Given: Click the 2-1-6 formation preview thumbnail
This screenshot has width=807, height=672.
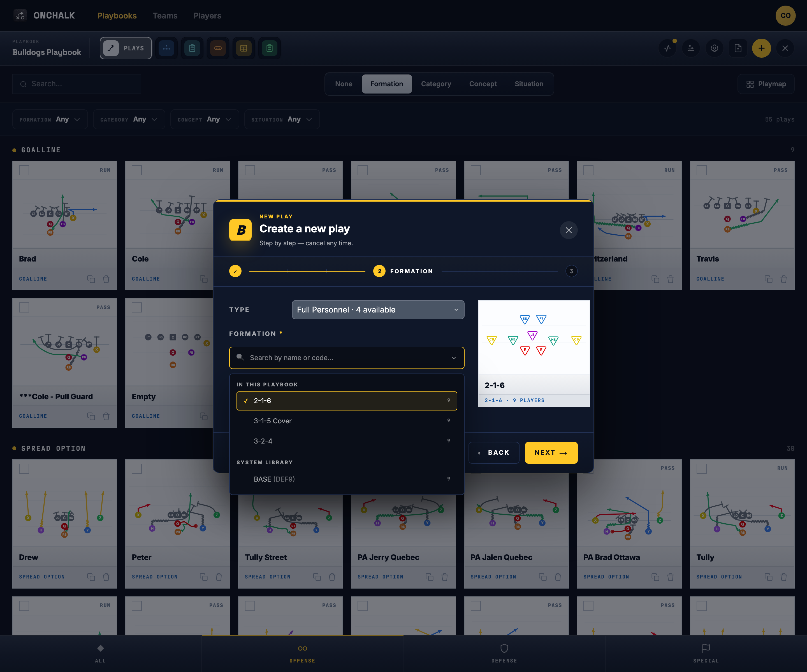Looking at the screenshot, I should click(x=534, y=353).
